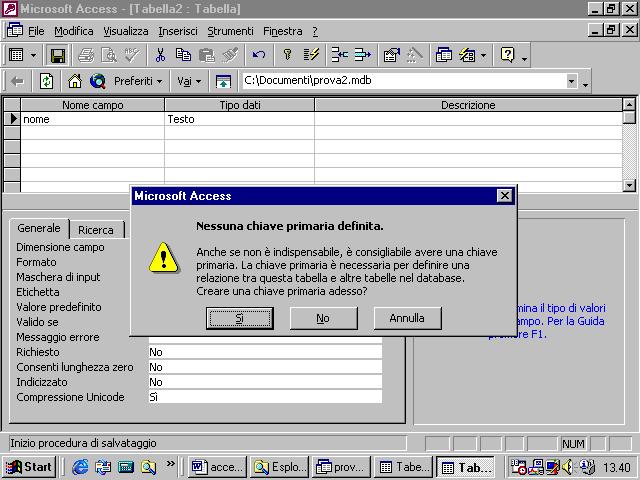Image resolution: width=640 pixels, height=480 pixels.
Task: Click the Indicizzato value field
Action: [x=265, y=382]
